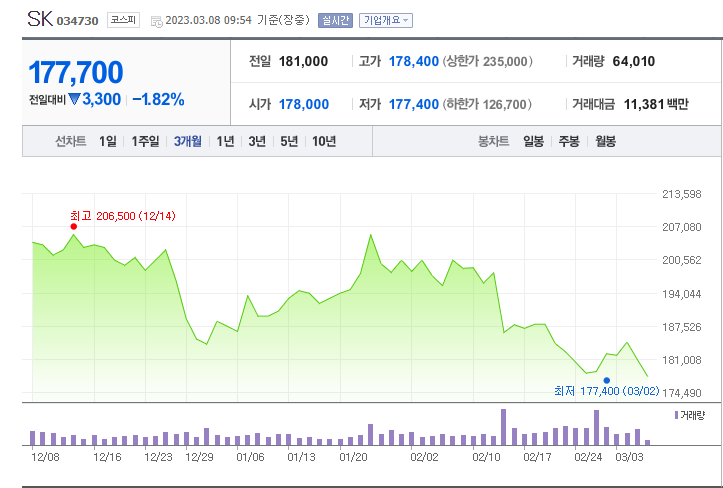Click the 거래량 legend purple swatch
The image size is (723, 488).
[x=676, y=415]
